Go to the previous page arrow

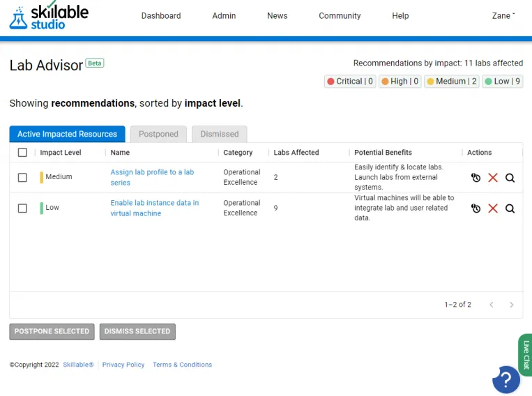coord(492,305)
